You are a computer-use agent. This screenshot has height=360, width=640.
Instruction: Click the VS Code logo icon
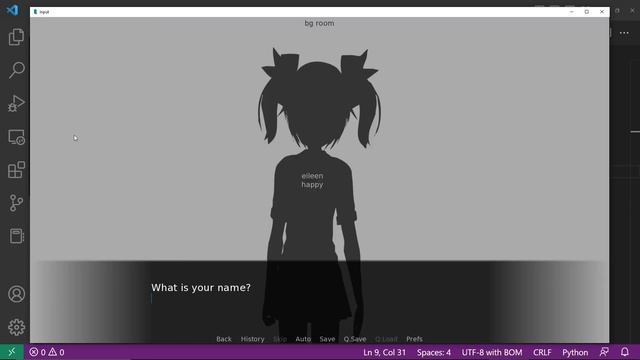12,10
